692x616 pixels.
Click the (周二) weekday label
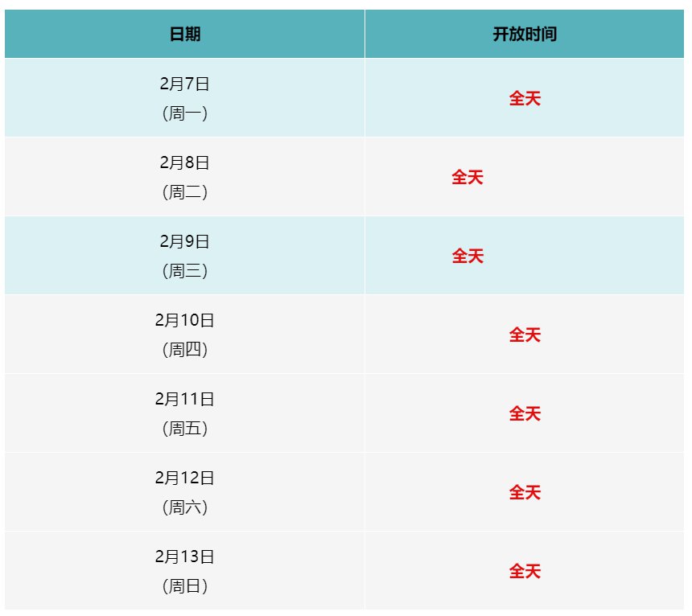click(x=185, y=192)
